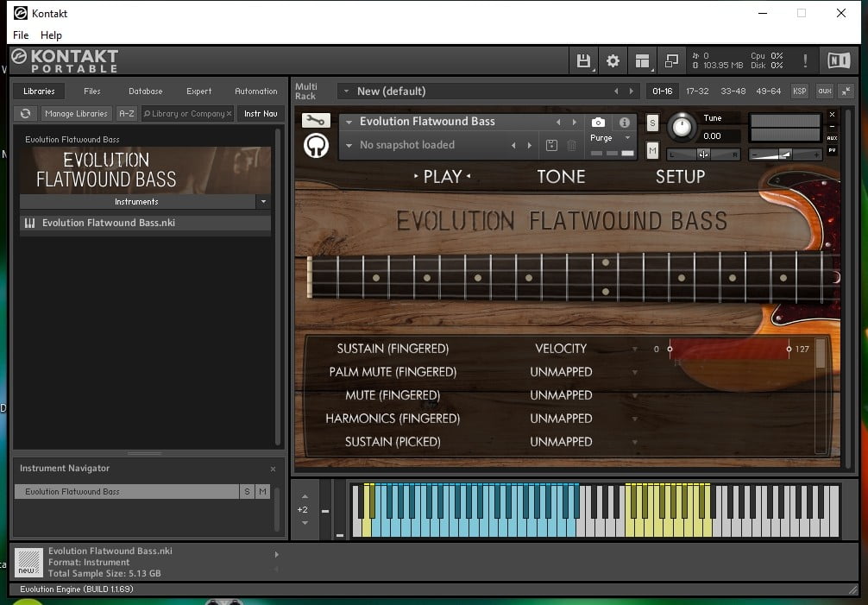The width and height of the screenshot is (868, 605).
Task: Select rack page 17-32
Action: 697,91
